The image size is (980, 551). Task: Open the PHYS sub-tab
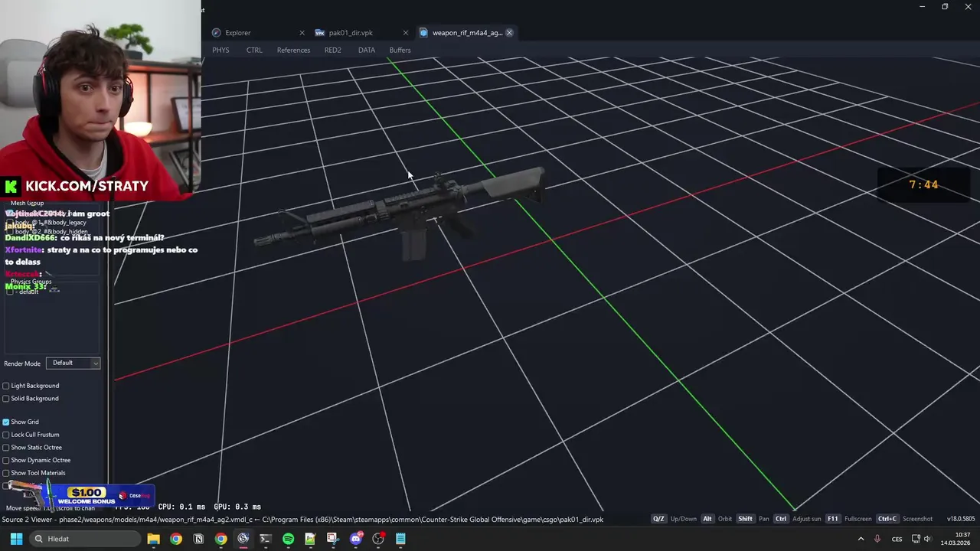point(220,51)
